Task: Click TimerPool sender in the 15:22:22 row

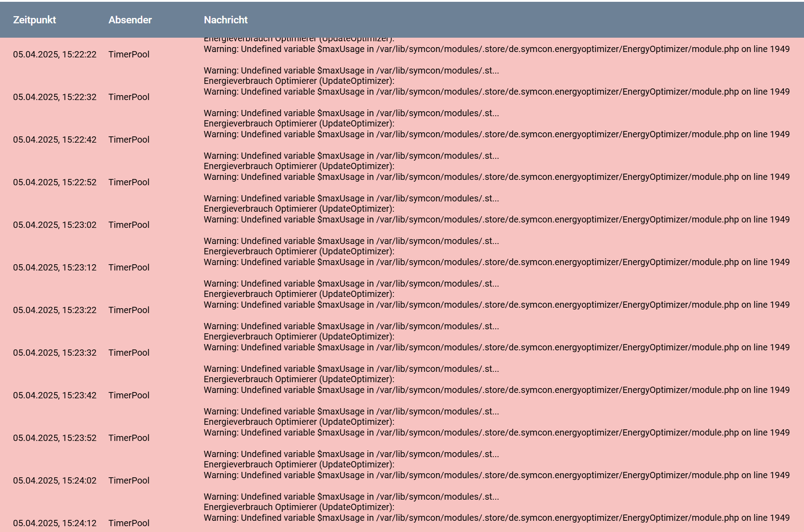Action: [129, 54]
